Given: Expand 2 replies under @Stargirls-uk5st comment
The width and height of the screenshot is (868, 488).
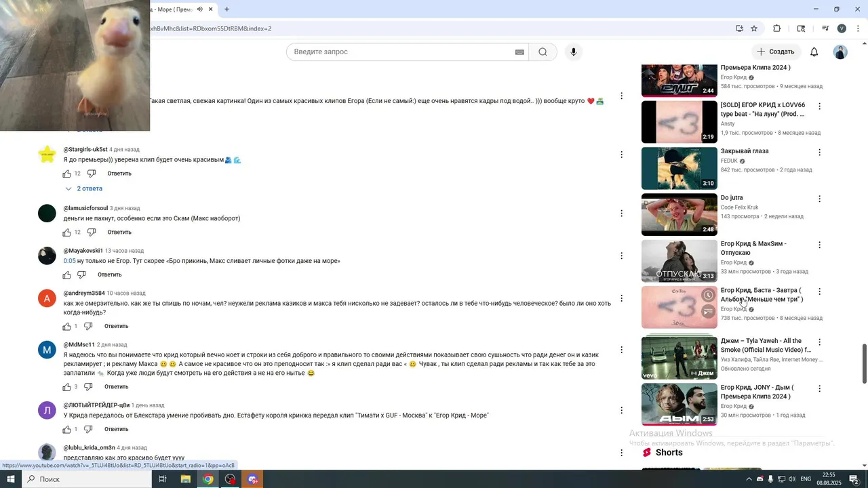Looking at the screenshot, I should pyautogui.click(x=83, y=188).
